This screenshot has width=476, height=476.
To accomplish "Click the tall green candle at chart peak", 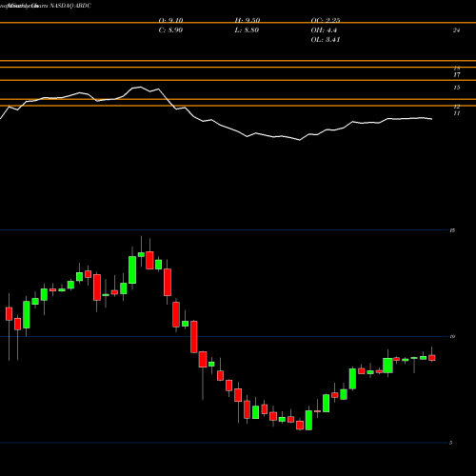I will pos(132,269).
